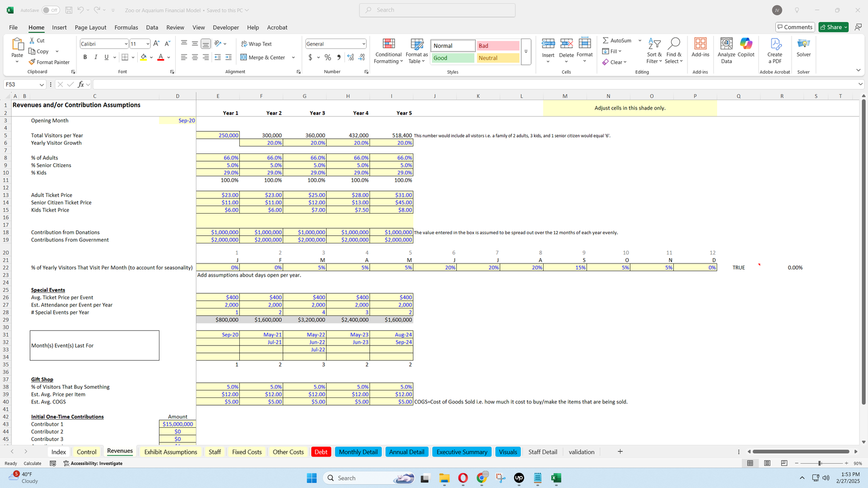Toggle Wrap Text on selected cells
Image resolution: width=868 pixels, height=488 pixels.
click(256, 44)
